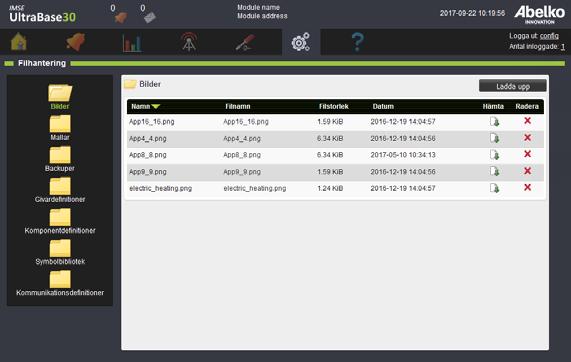
Task: Delete App9_9.png with red X
Action: tap(527, 171)
